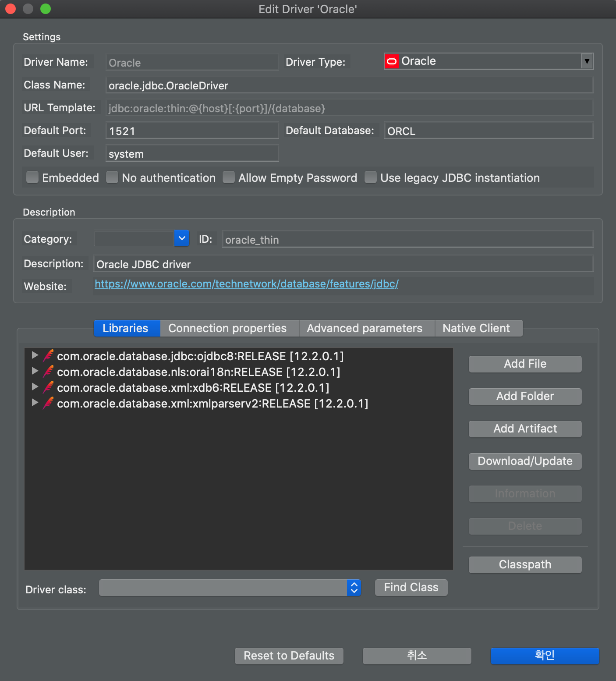Click the 취소 cancel button
The width and height of the screenshot is (616, 681).
click(417, 656)
